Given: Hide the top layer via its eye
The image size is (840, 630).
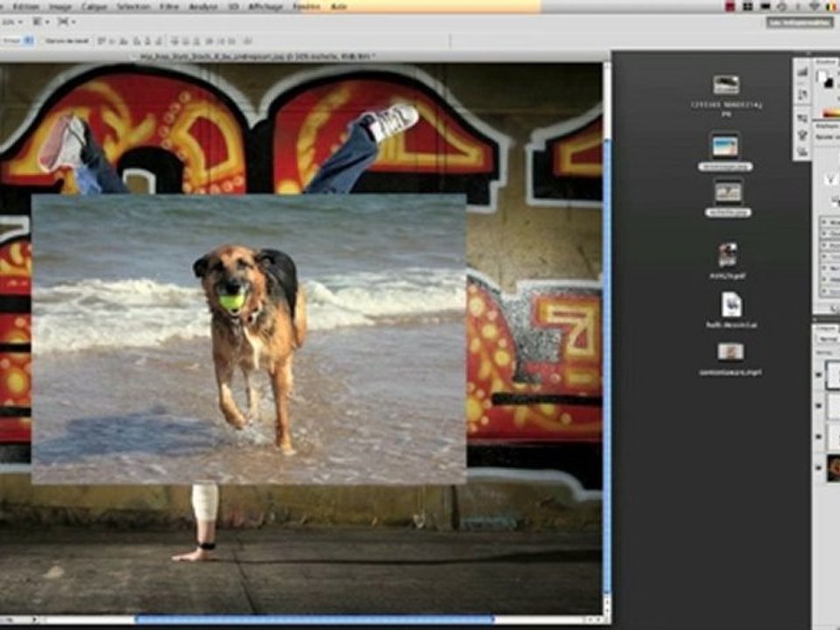Looking at the screenshot, I should tap(819, 375).
